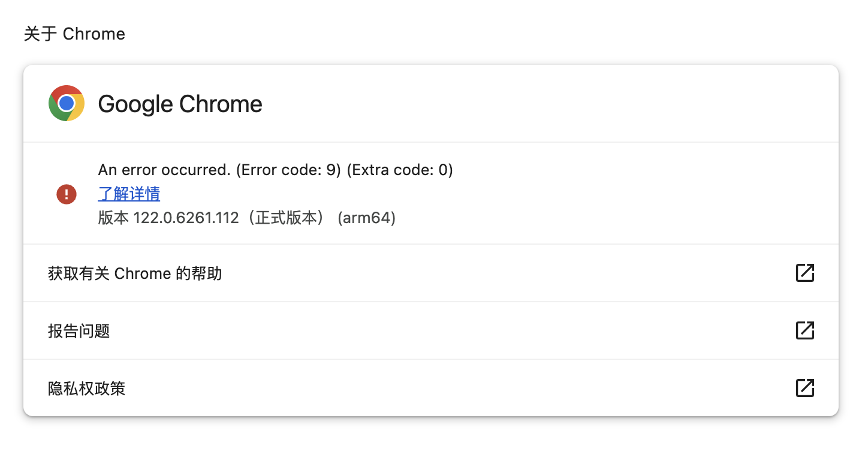Click the red error exclamation icon
Viewport: 868px width, 451px height.
click(x=67, y=194)
